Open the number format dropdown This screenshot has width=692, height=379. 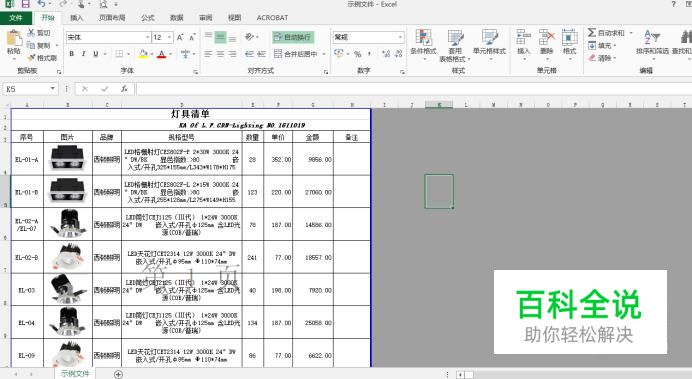[x=400, y=38]
